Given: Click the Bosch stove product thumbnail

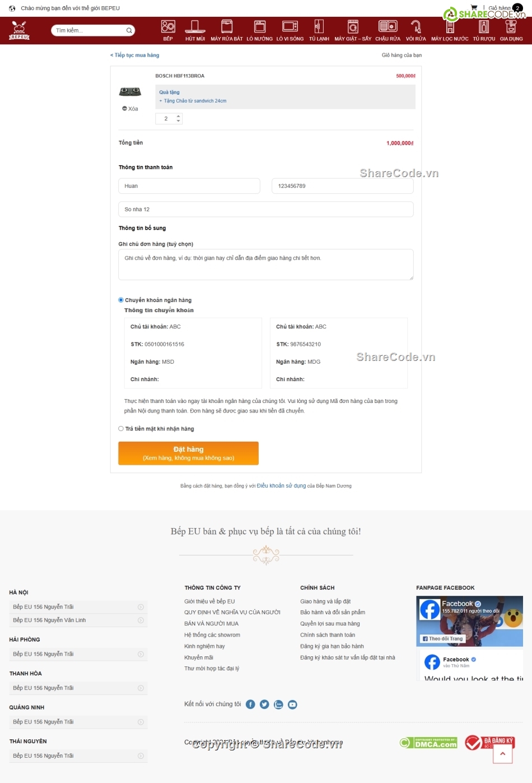Looking at the screenshot, I should pyautogui.click(x=130, y=92).
